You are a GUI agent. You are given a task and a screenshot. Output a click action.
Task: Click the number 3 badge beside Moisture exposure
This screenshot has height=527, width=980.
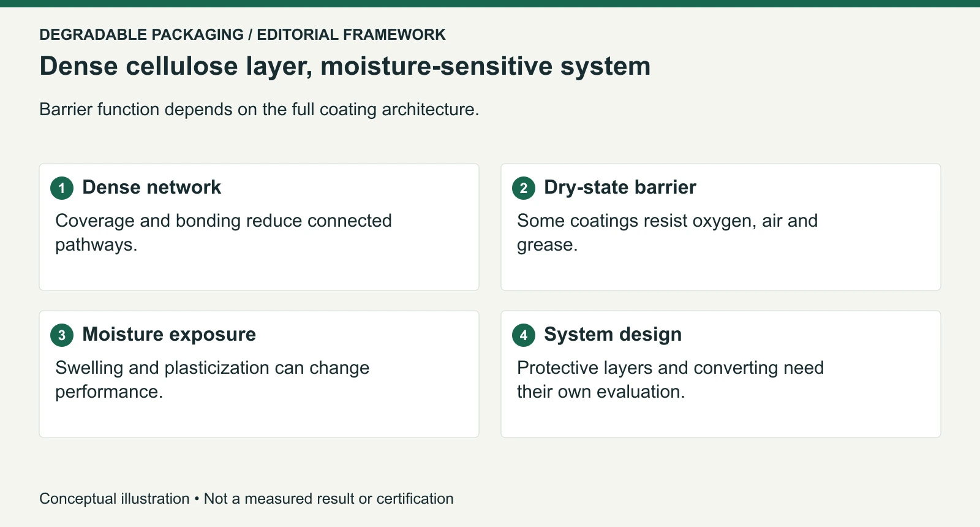point(62,335)
